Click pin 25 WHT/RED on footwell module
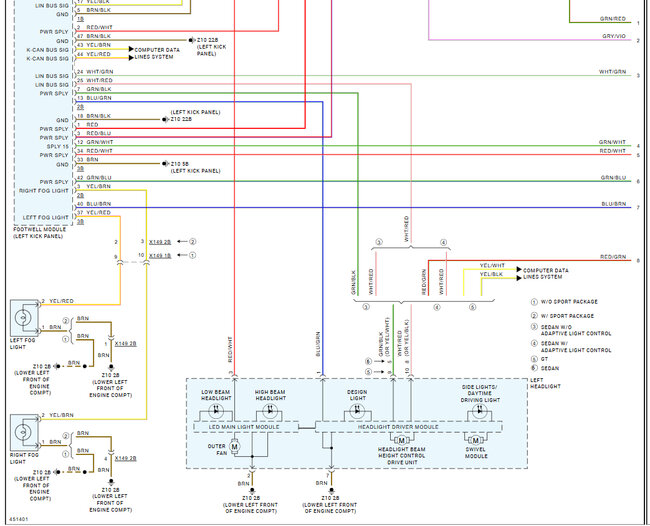Viewport: 650px width, 526px height. click(x=95, y=80)
